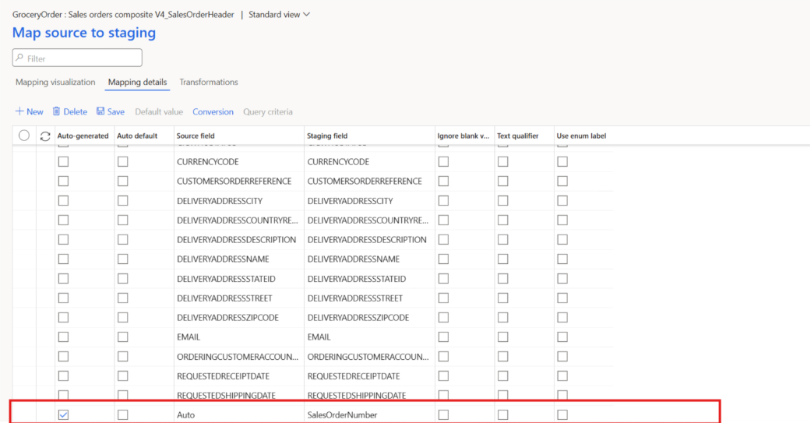The width and height of the screenshot is (810, 423).
Task: Toggle the select-all circle in grid header
Action: [24, 135]
